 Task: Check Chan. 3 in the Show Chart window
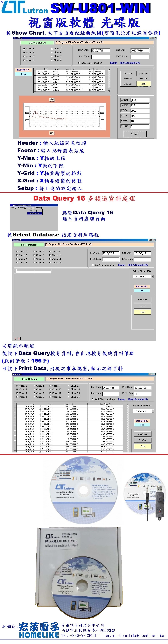point(24,56)
